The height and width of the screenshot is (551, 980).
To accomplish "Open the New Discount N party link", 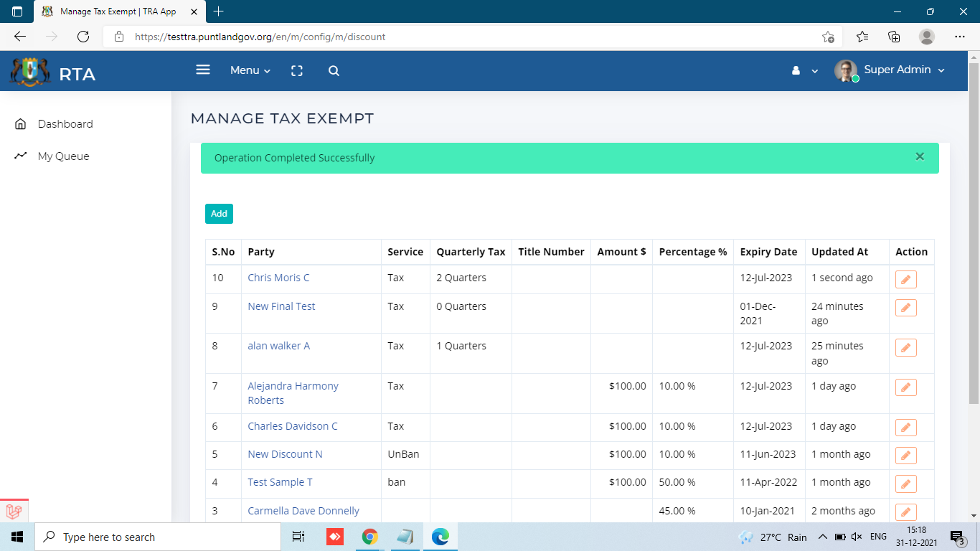I will tap(285, 454).
